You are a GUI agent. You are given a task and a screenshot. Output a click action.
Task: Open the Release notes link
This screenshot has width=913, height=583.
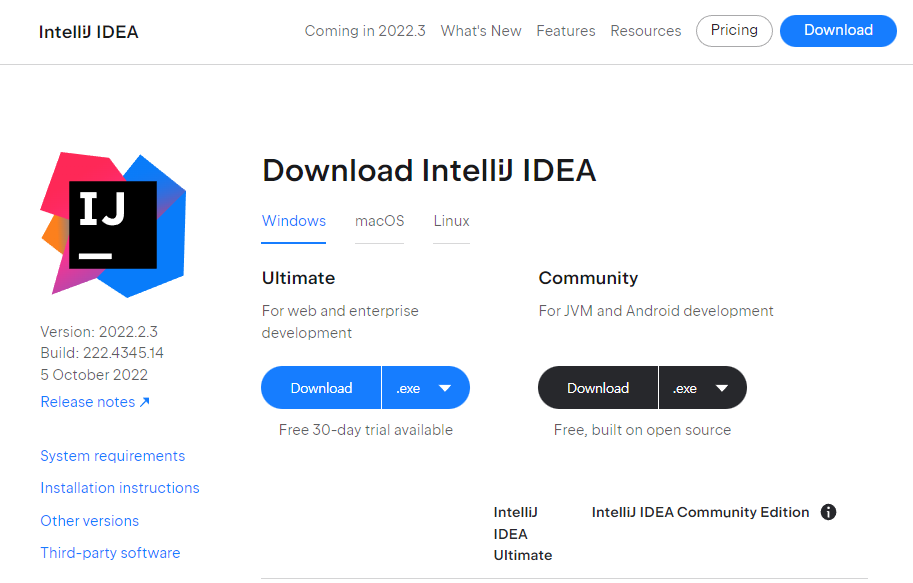click(95, 402)
